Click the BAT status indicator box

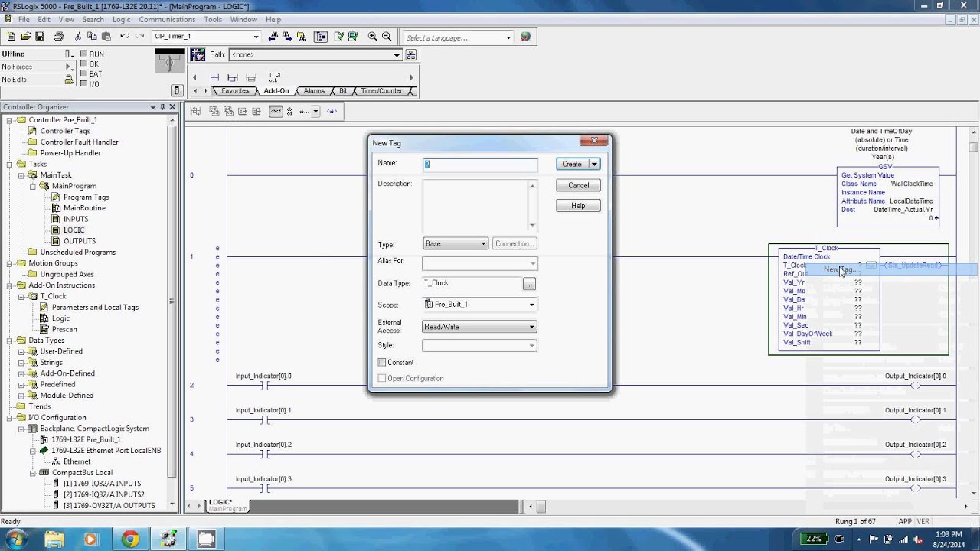tap(83, 74)
